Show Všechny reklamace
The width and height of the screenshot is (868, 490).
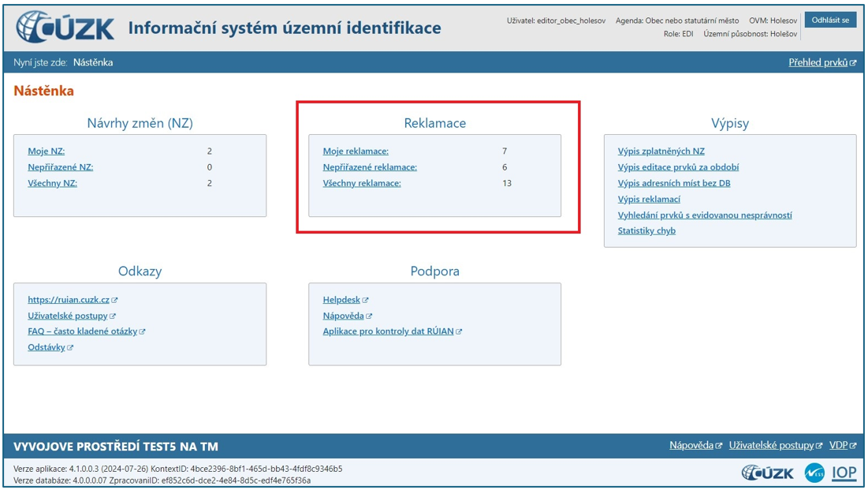pos(362,183)
